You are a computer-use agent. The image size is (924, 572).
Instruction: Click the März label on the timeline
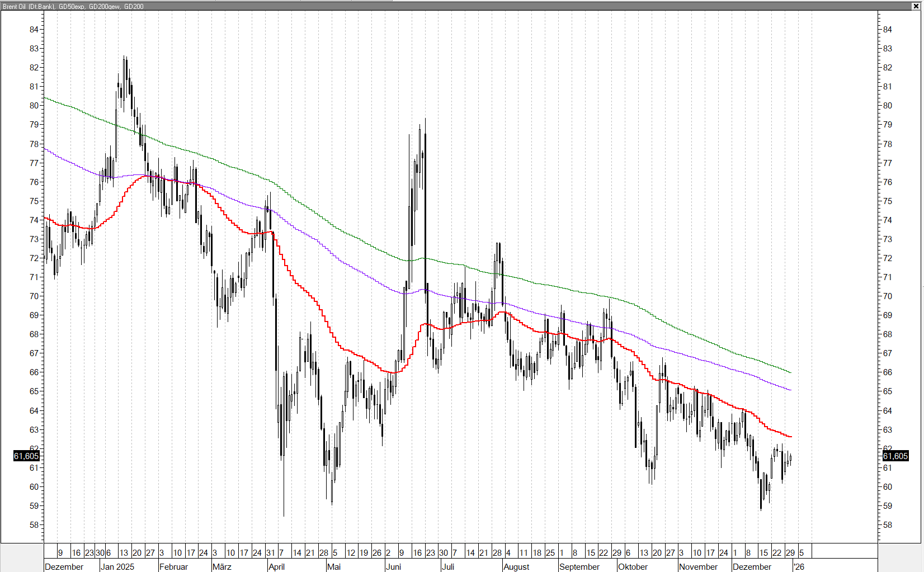pyautogui.click(x=221, y=566)
